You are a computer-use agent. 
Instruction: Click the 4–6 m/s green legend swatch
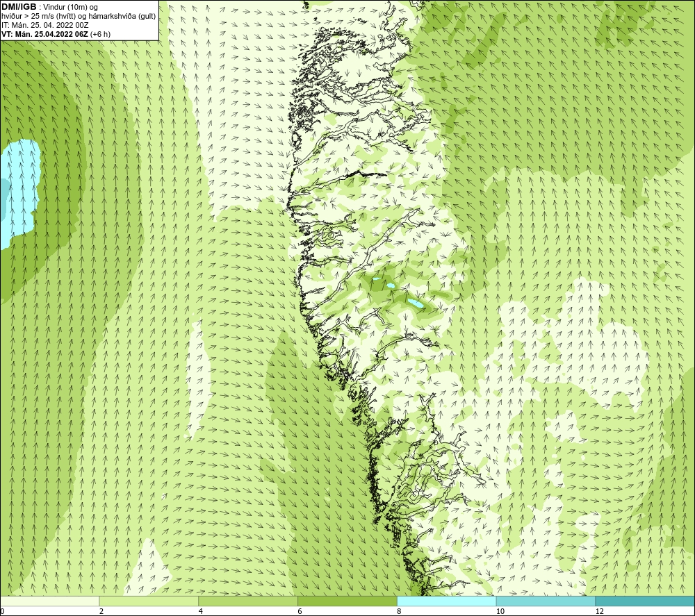(x=248, y=601)
